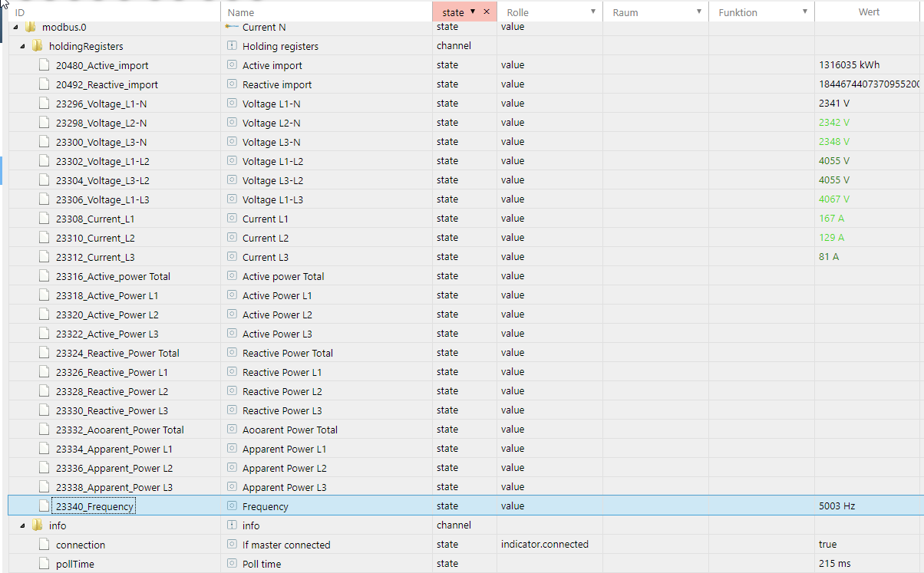Collapse the info folder arrow
Image resolution: width=924 pixels, height=573 pixels.
tap(23, 526)
